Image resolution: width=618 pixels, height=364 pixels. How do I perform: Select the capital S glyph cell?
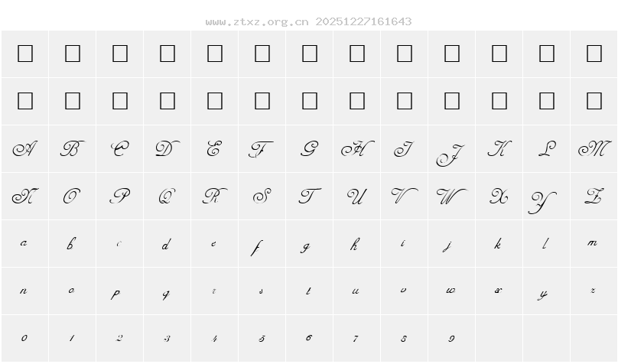pos(262,197)
